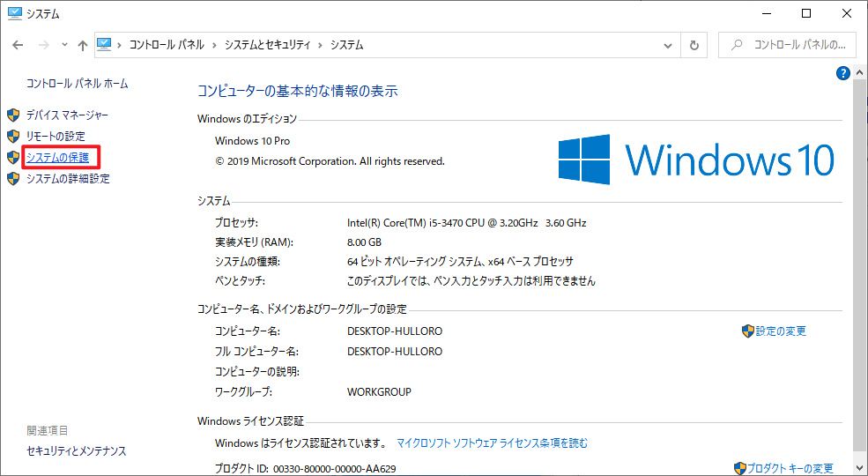The image size is (868, 476).
Task: Click the プロダクト ID 00330-80000-00000-AA629 text
Action: pyautogui.click(x=306, y=469)
